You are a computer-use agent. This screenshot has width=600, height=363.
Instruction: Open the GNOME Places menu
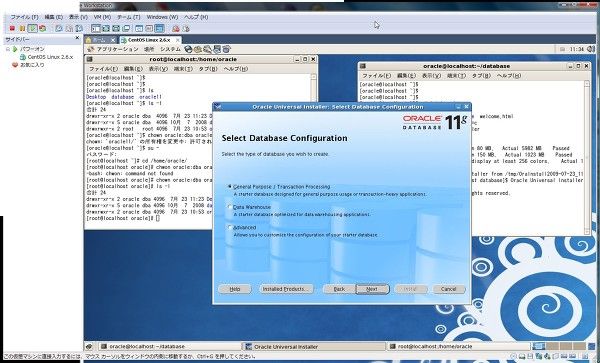[149, 49]
